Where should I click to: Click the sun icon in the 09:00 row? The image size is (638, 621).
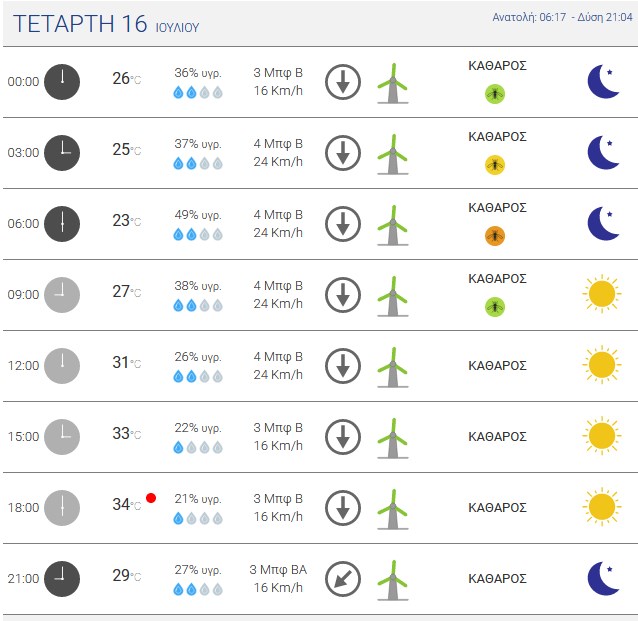[602, 293]
